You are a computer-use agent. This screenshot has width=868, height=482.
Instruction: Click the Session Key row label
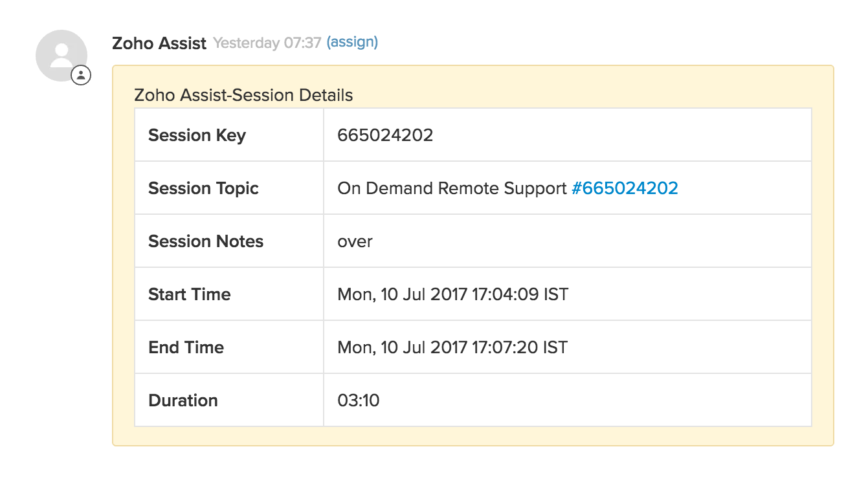(197, 135)
